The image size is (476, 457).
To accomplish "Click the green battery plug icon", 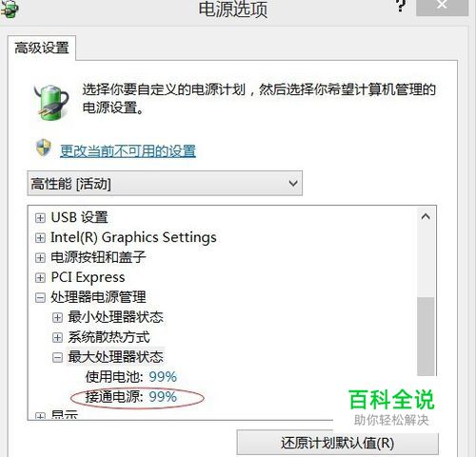I will coord(51,102).
